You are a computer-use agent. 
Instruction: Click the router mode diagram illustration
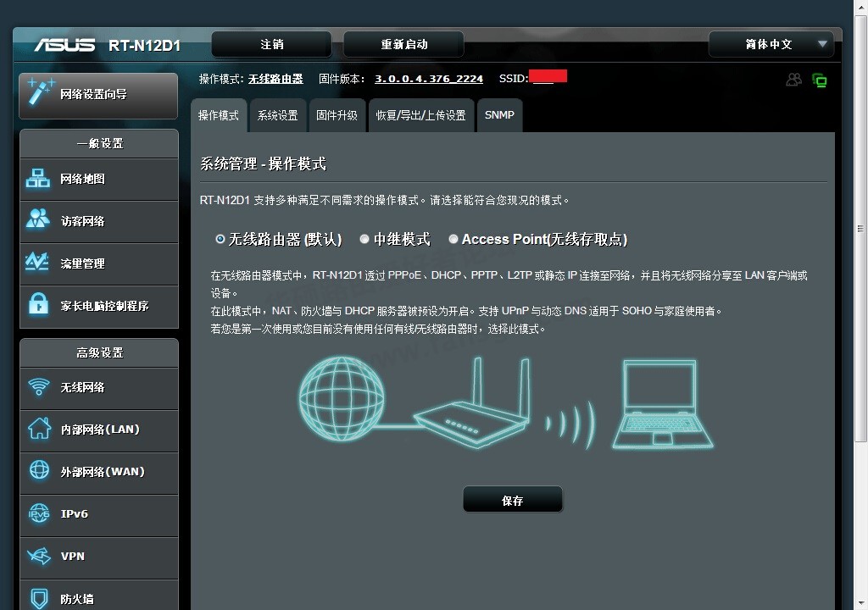click(505, 403)
